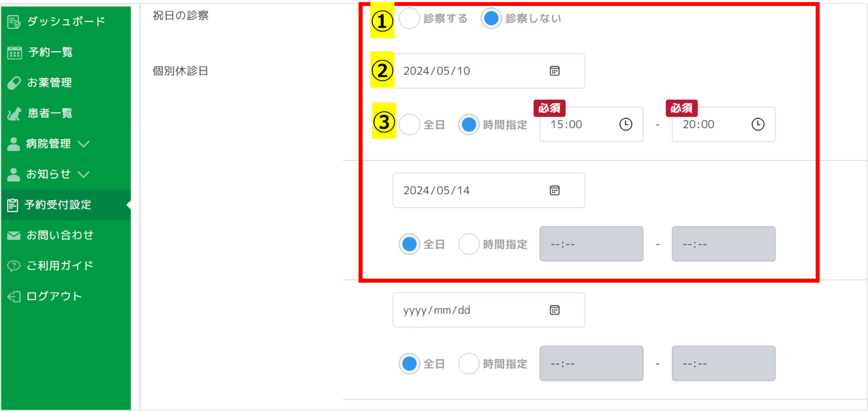Screen dimensions: 868x411
Task: Expand the 病院管理 submenu chevron
Action: [84, 144]
